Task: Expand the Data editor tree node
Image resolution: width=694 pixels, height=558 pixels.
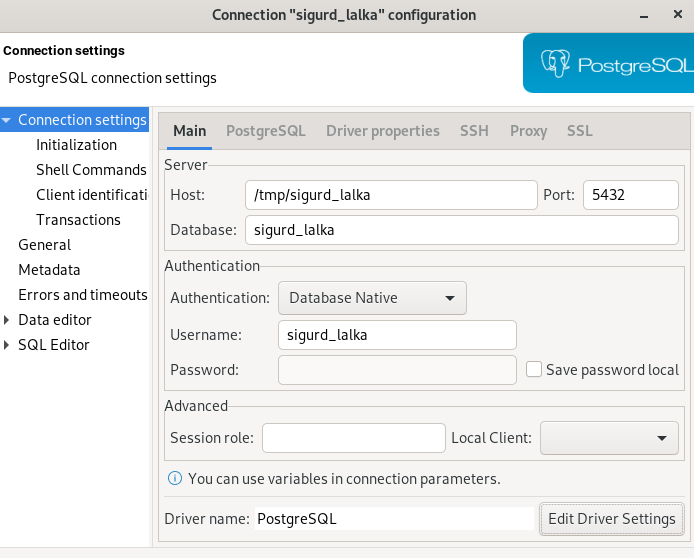Action: click(x=8, y=320)
